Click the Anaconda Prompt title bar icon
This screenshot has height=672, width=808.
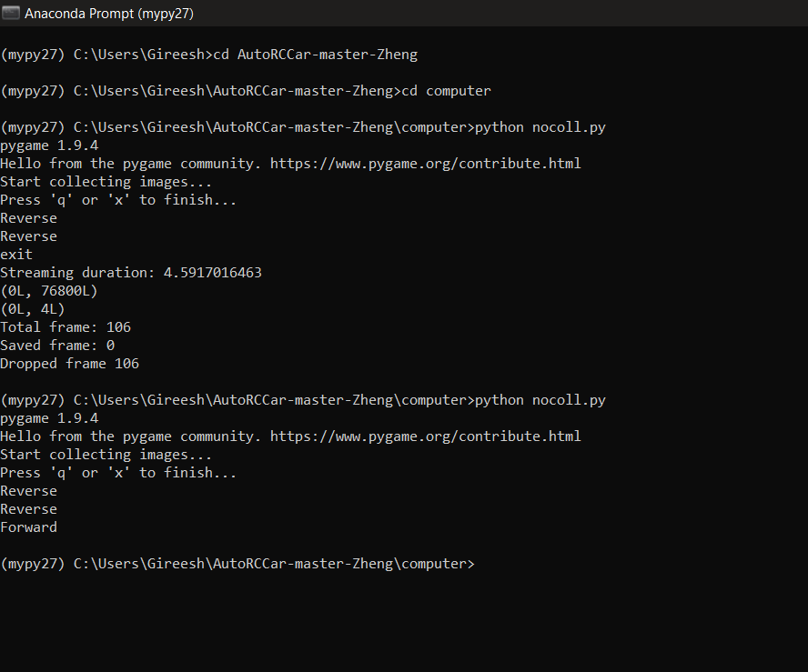pyautogui.click(x=11, y=13)
